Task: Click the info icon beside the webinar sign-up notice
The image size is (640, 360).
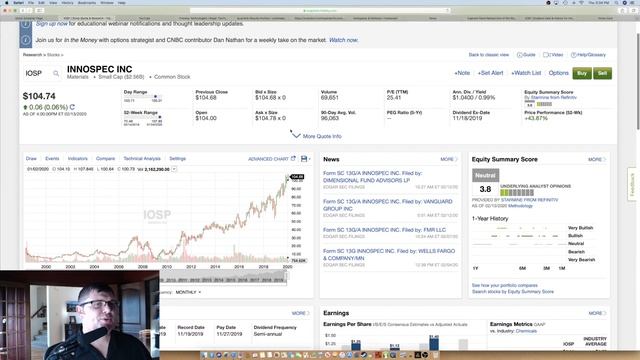Action: 25,24
